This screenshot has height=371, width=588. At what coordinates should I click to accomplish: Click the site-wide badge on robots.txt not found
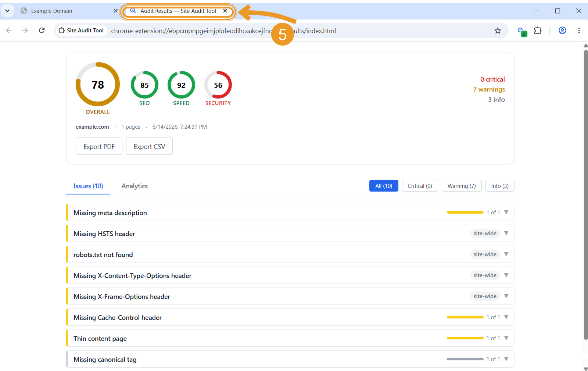485,254
